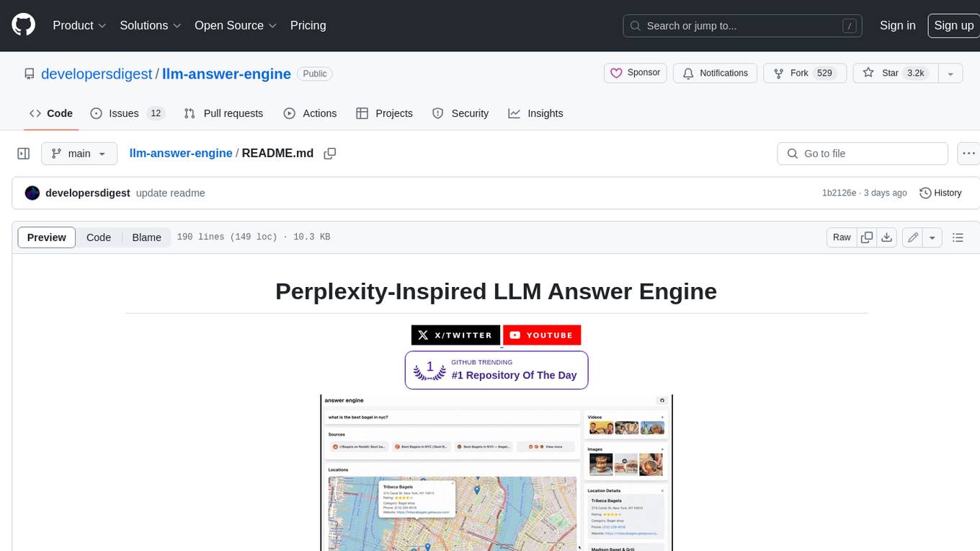980x551 pixels.
Task: Open the more file actions ellipsis menu
Action: click(x=969, y=154)
